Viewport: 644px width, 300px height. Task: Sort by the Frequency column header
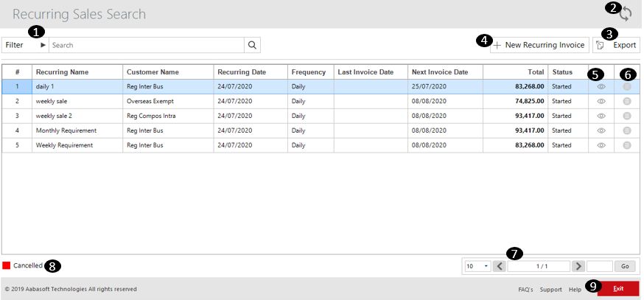click(x=310, y=72)
